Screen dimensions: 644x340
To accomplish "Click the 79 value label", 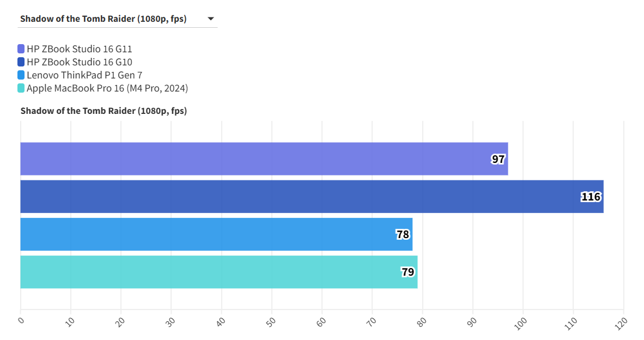I will (x=408, y=272).
